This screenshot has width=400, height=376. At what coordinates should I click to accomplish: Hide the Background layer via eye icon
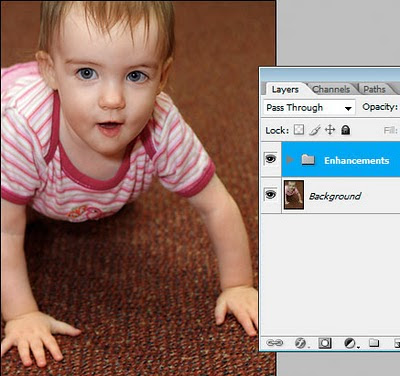coord(270,194)
